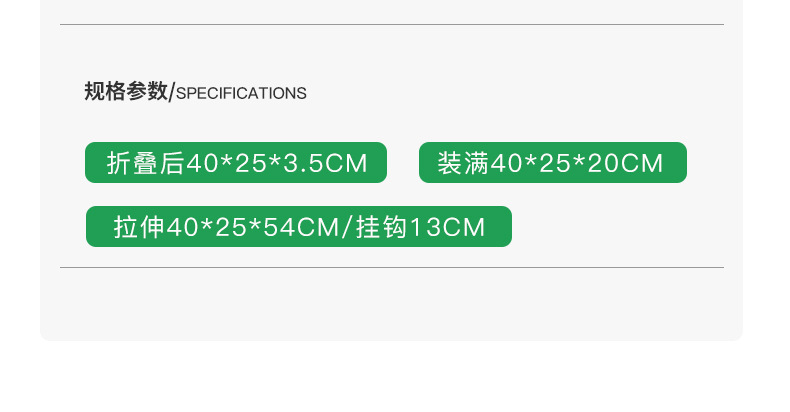Click the slash between "规格参数" and "SPECIFICATIONS"
The width and height of the screenshot is (790, 412).
tap(172, 93)
